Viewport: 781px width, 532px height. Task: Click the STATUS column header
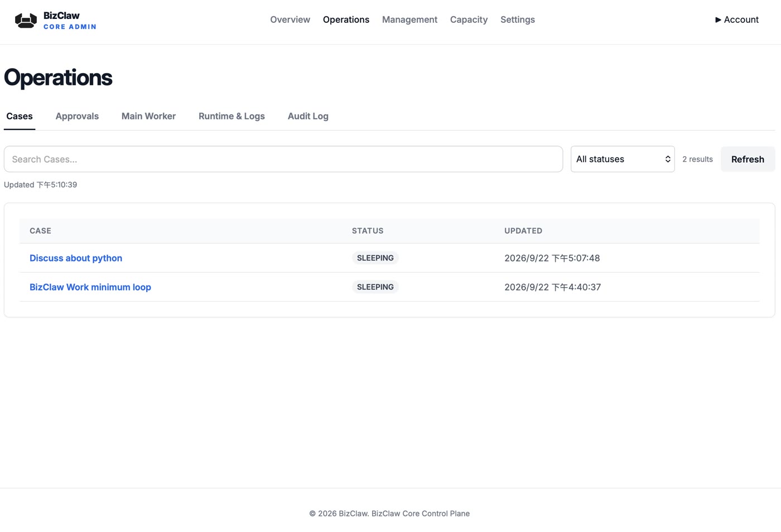[x=368, y=230]
